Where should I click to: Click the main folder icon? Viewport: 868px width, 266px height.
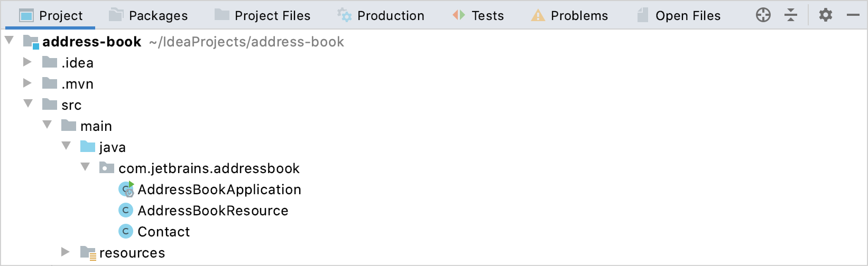69,126
